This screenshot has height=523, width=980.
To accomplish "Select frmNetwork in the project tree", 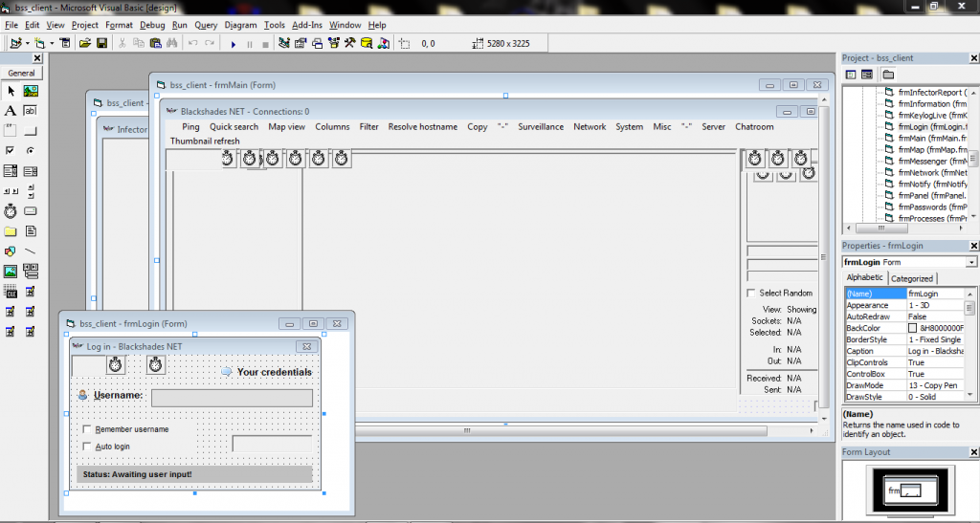I will pos(932,172).
